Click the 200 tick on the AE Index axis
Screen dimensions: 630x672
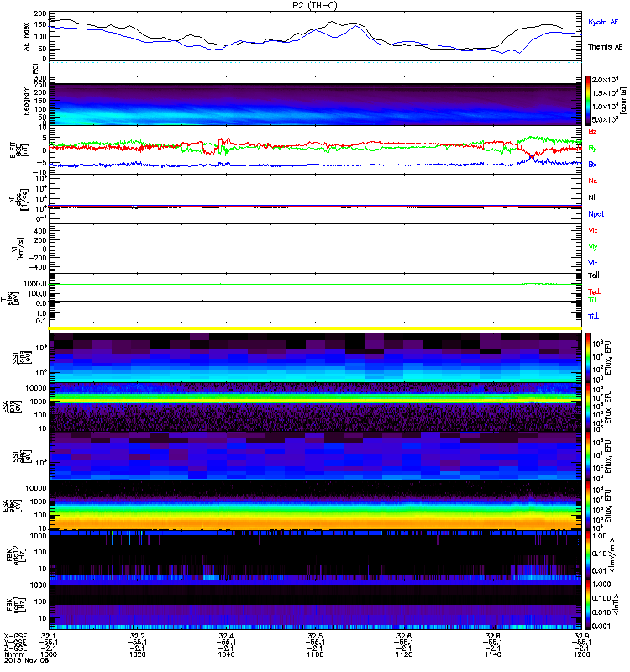40,14
